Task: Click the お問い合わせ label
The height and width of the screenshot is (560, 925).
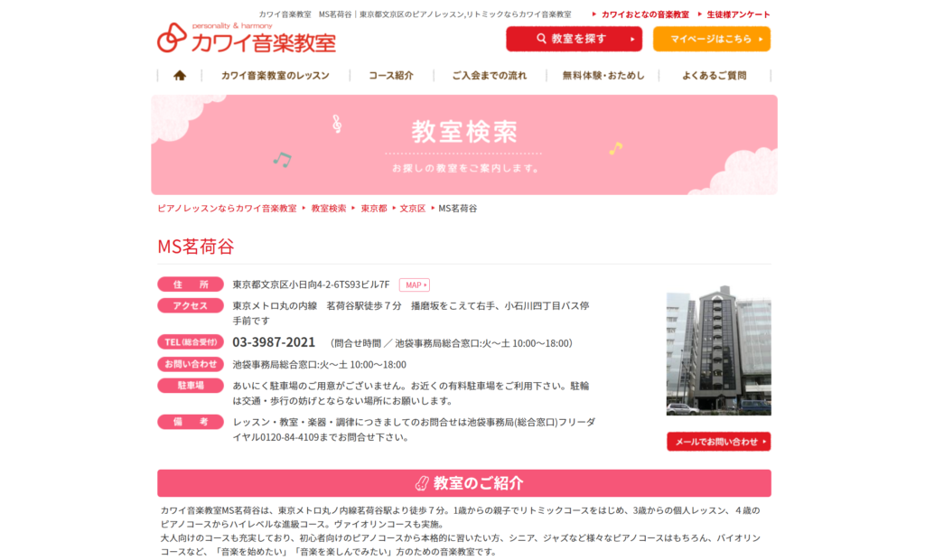Action: pos(191,364)
